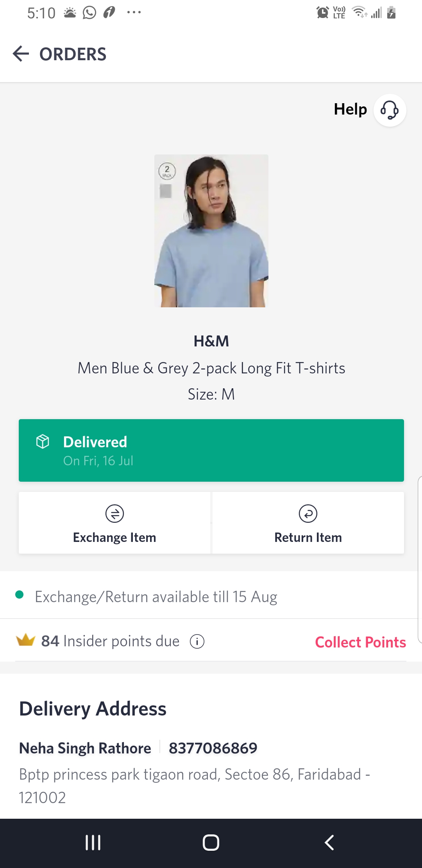This screenshot has height=868, width=422.
Task: Tap the Return Item arrow icon
Action: click(x=308, y=513)
